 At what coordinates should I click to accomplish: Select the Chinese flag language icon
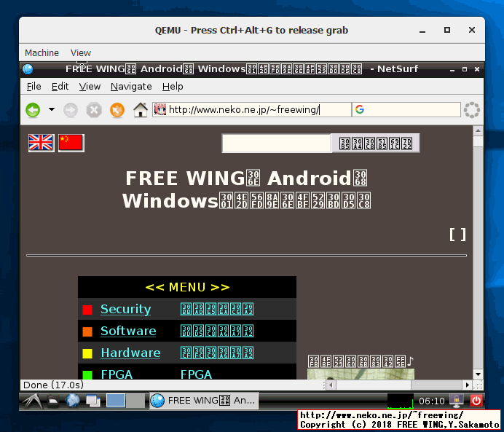[71, 143]
